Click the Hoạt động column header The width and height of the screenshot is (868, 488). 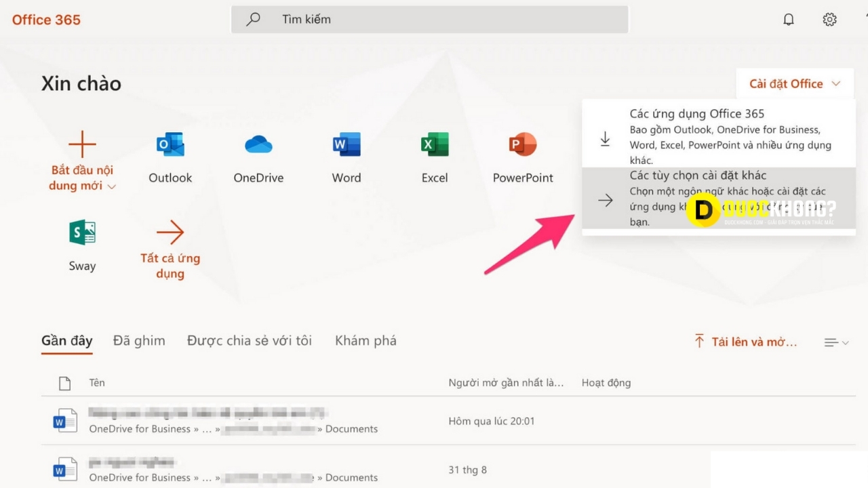click(x=606, y=383)
